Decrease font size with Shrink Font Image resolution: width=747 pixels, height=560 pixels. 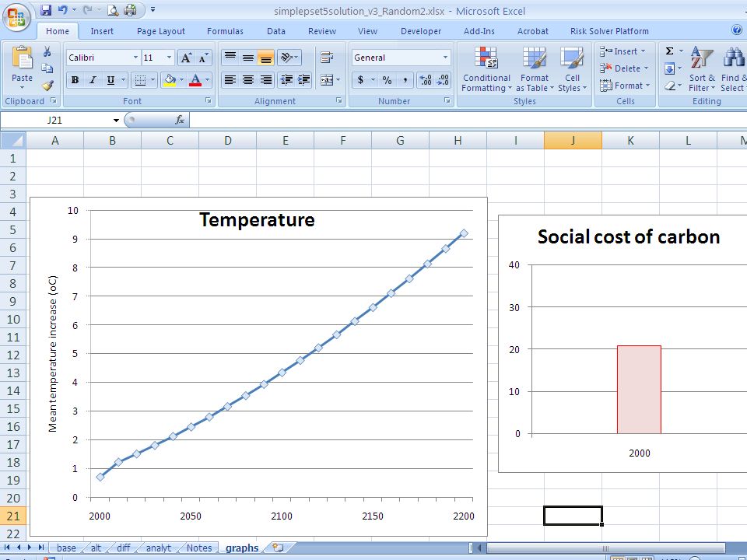point(203,58)
